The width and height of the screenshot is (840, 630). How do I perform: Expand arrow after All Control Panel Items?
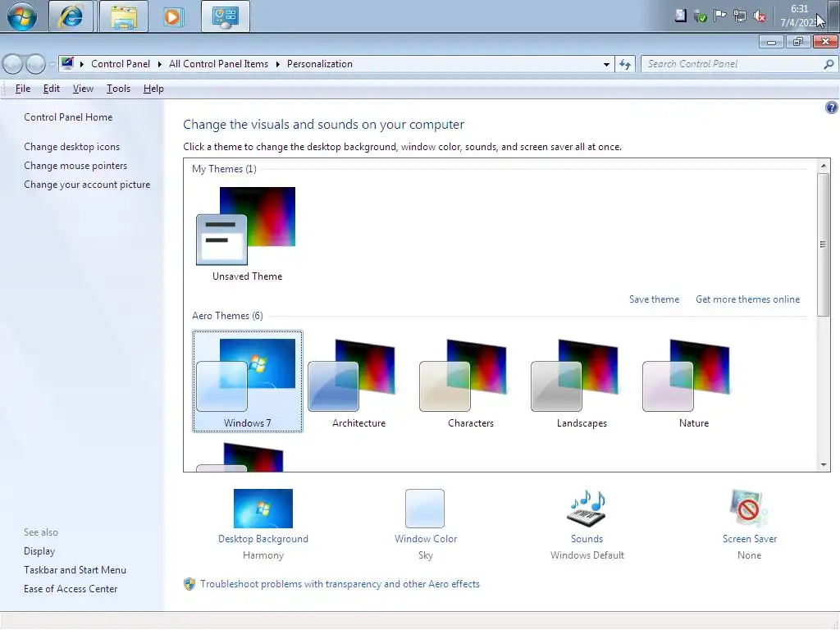[277, 64]
